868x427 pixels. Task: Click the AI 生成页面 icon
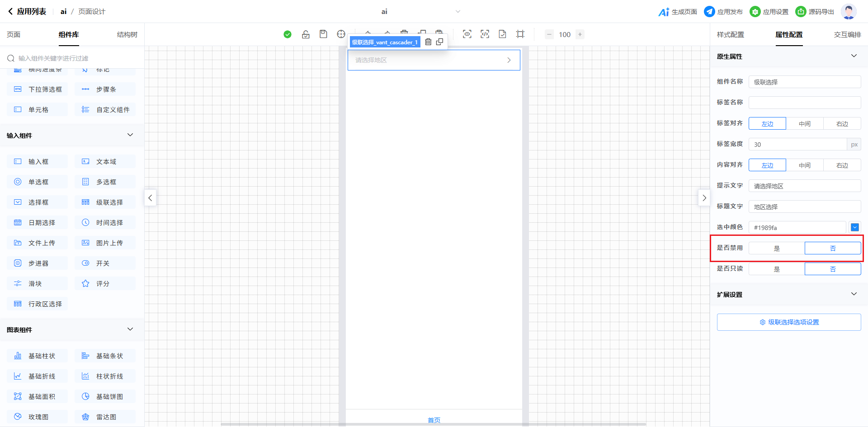(x=663, y=12)
